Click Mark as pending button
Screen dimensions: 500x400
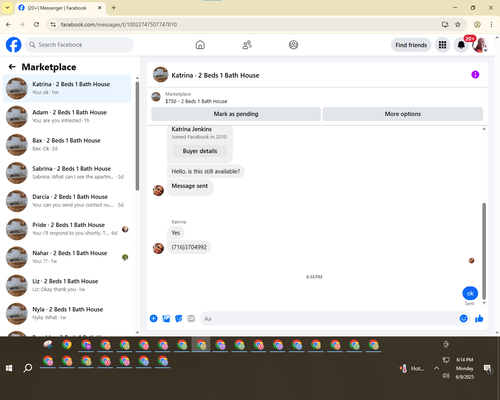pos(236,114)
